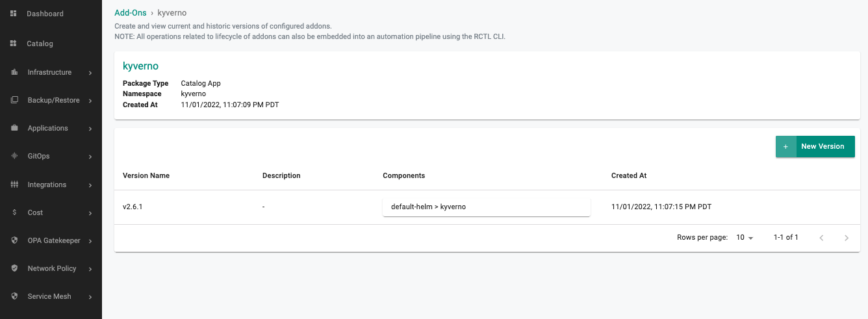Expand the OPA Gatekeeper submenu chevron
Image resolution: width=868 pixels, height=319 pixels.
coord(90,241)
